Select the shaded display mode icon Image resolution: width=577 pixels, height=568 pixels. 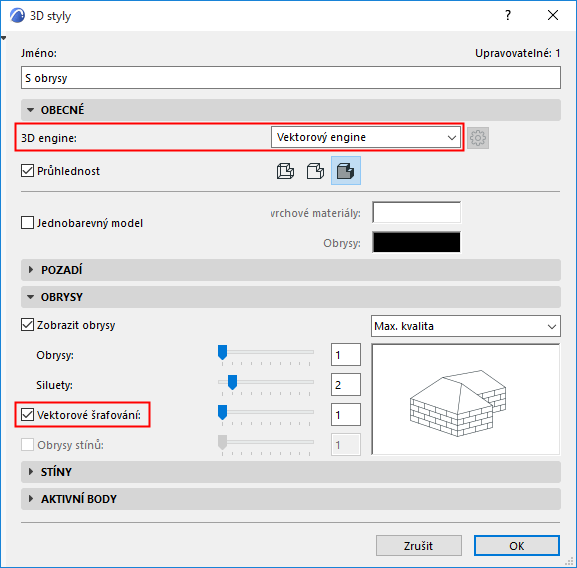(346, 171)
